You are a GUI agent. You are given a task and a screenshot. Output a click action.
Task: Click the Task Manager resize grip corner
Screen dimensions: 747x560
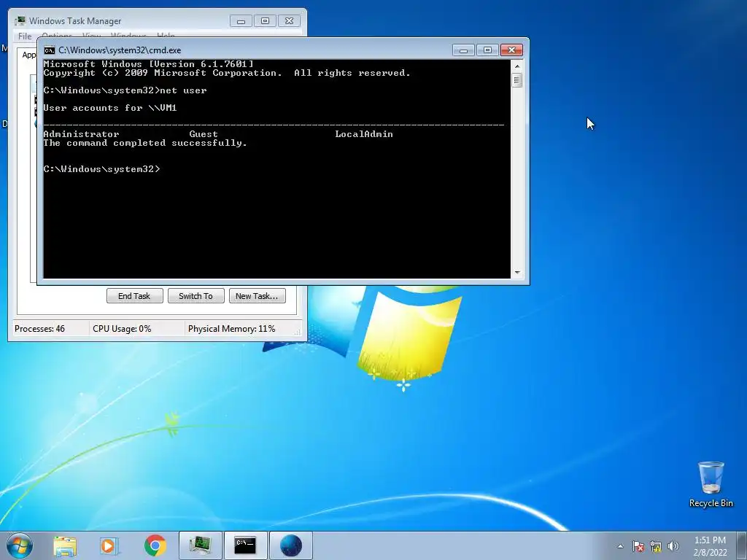tap(298, 332)
